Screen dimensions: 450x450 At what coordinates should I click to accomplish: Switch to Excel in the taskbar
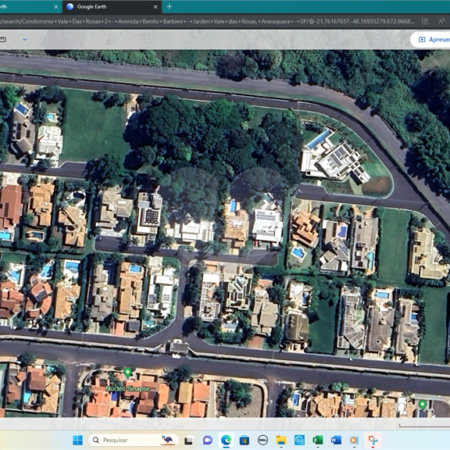pos(318,440)
